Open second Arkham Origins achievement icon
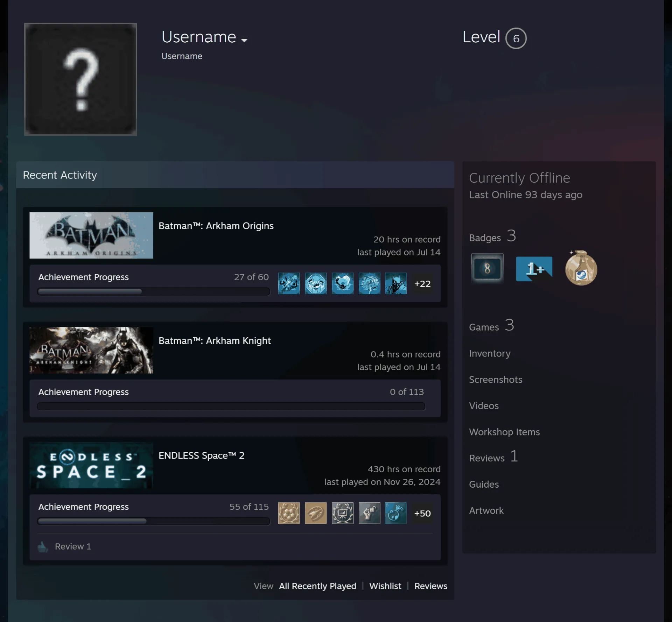 (315, 283)
